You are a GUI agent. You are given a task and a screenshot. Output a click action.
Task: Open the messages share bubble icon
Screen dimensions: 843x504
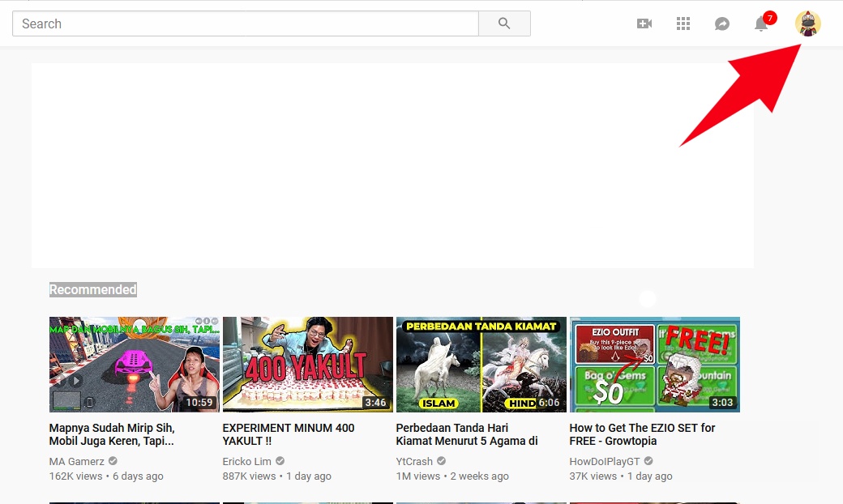[721, 23]
